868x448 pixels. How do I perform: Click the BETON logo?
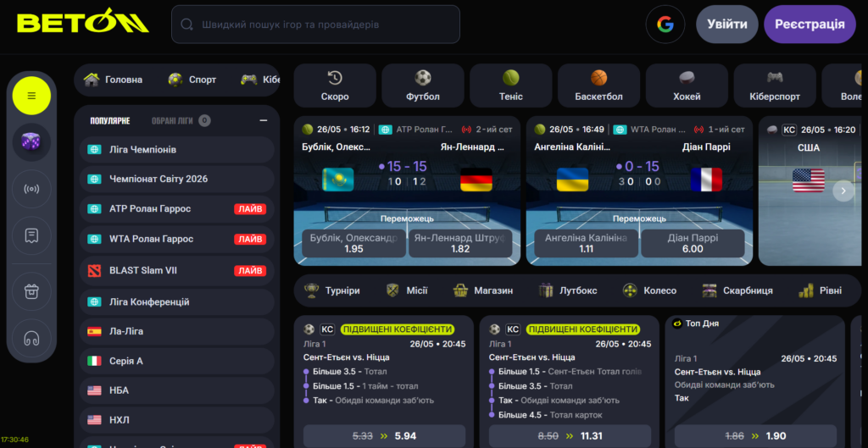coord(83,22)
